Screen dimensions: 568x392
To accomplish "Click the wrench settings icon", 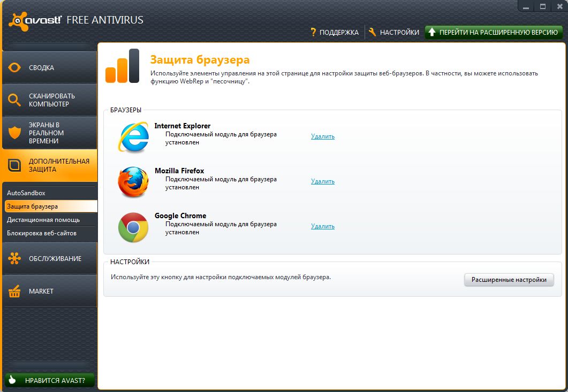I will click(x=372, y=32).
